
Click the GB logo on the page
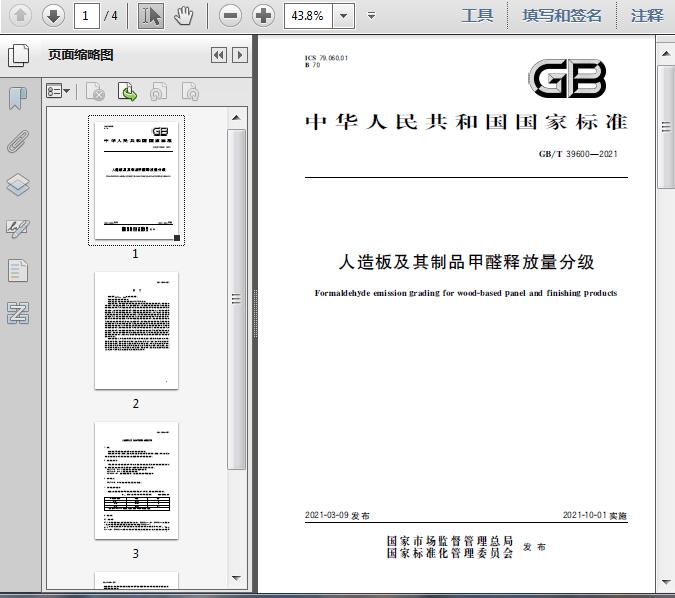[x=567, y=79]
